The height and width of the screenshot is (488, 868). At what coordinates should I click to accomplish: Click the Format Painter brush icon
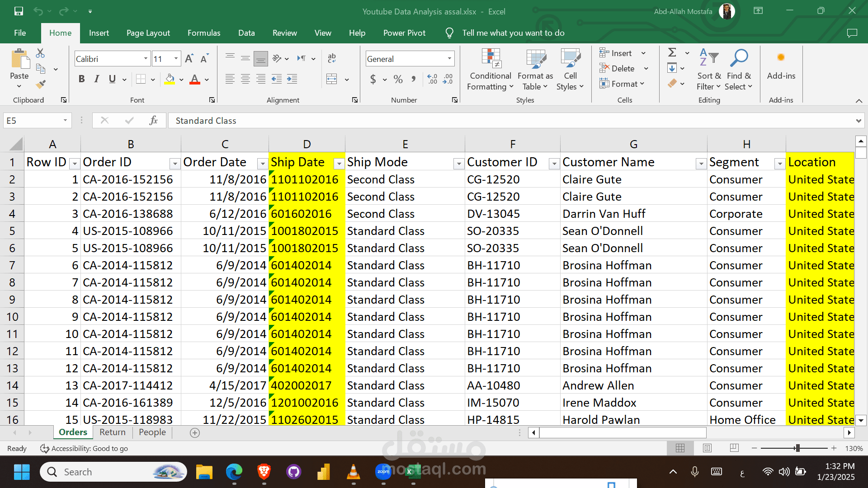coord(41,84)
